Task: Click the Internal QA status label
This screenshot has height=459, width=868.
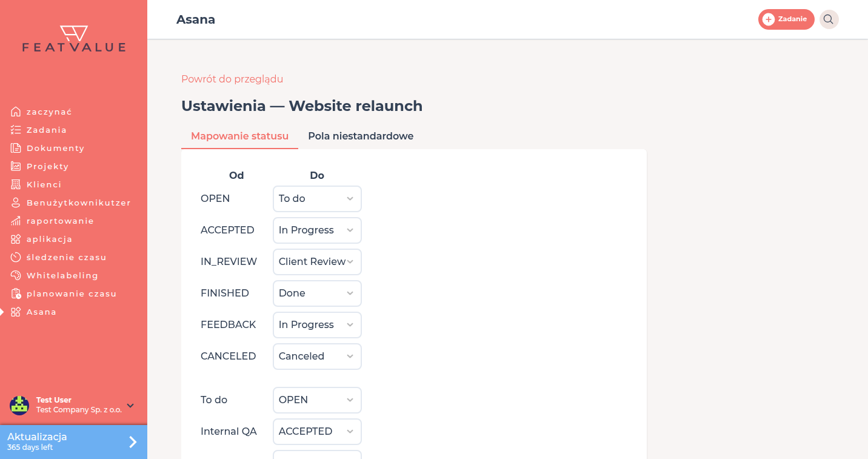Action: point(229,432)
